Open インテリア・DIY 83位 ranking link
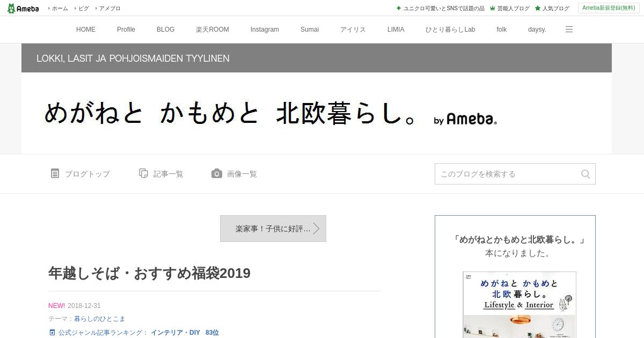 pyautogui.click(x=185, y=333)
